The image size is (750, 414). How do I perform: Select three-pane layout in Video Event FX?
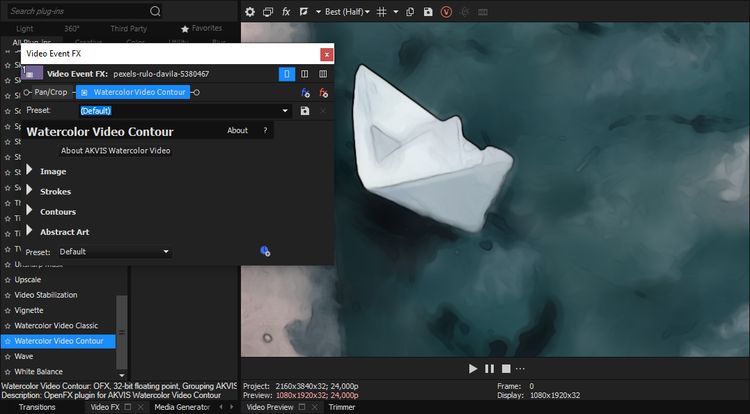323,74
